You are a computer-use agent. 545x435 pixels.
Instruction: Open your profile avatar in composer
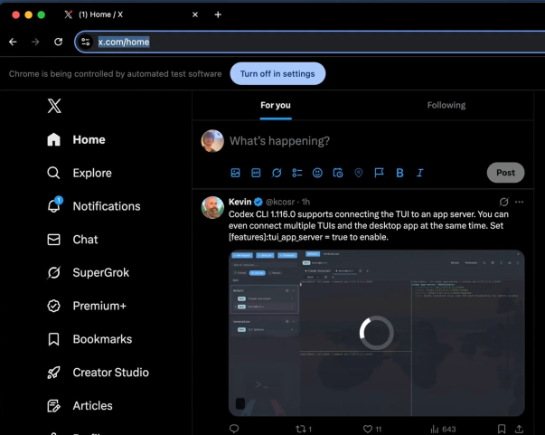point(212,141)
